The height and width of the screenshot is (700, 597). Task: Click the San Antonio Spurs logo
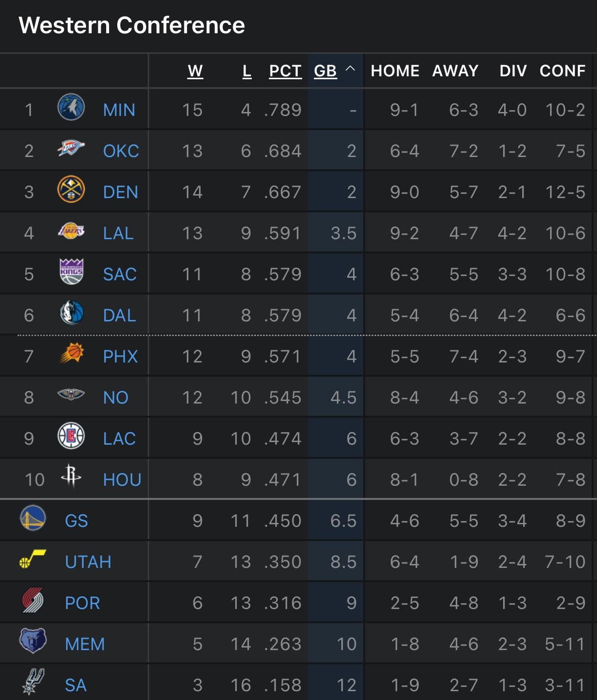point(33,682)
